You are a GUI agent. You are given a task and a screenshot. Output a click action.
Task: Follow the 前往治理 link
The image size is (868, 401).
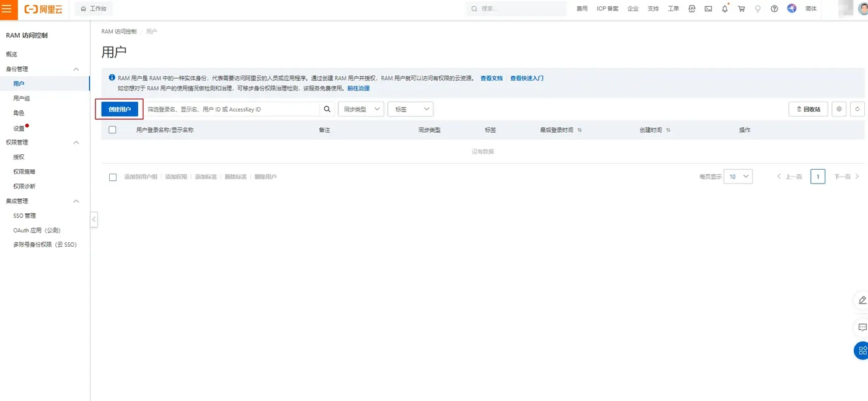click(358, 89)
